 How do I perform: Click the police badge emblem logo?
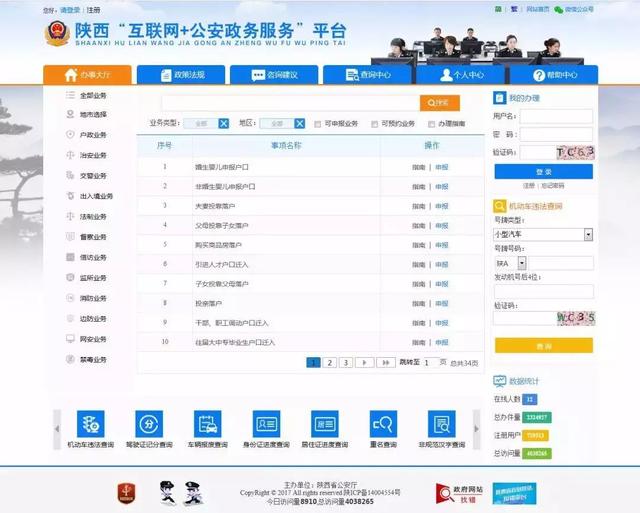[57, 33]
